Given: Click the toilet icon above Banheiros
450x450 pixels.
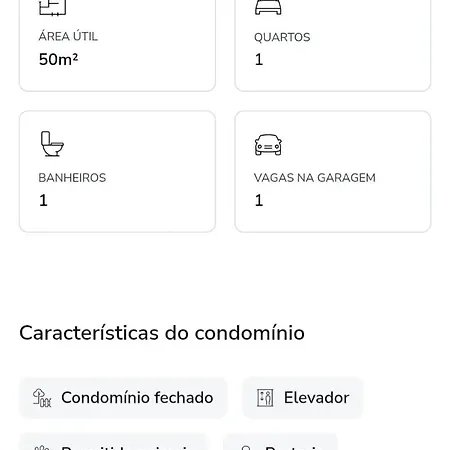Looking at the screenshot, I should 52,144.
